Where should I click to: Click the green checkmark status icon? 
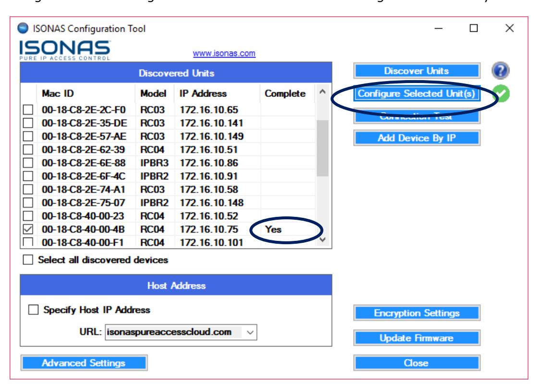tap(501, 94)
